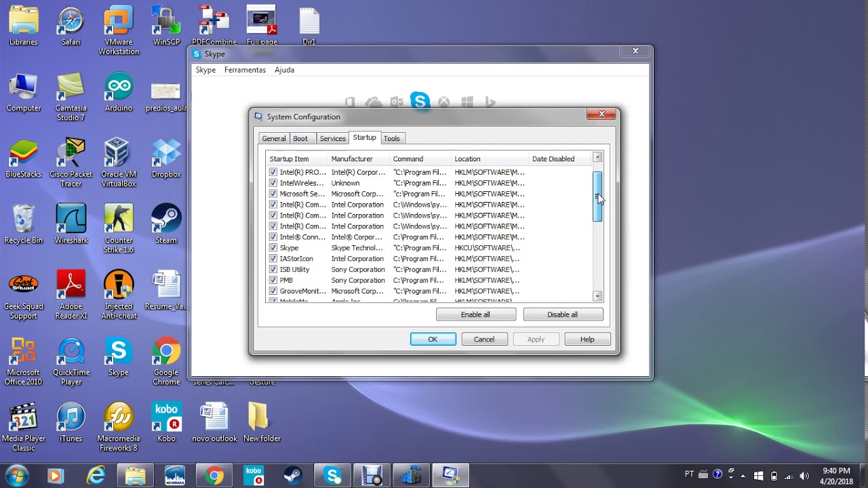The height and width of the screenshot is (488, 868).
Task: Launch Wireshark from the desktop
Action: click(x=71, y=224)
